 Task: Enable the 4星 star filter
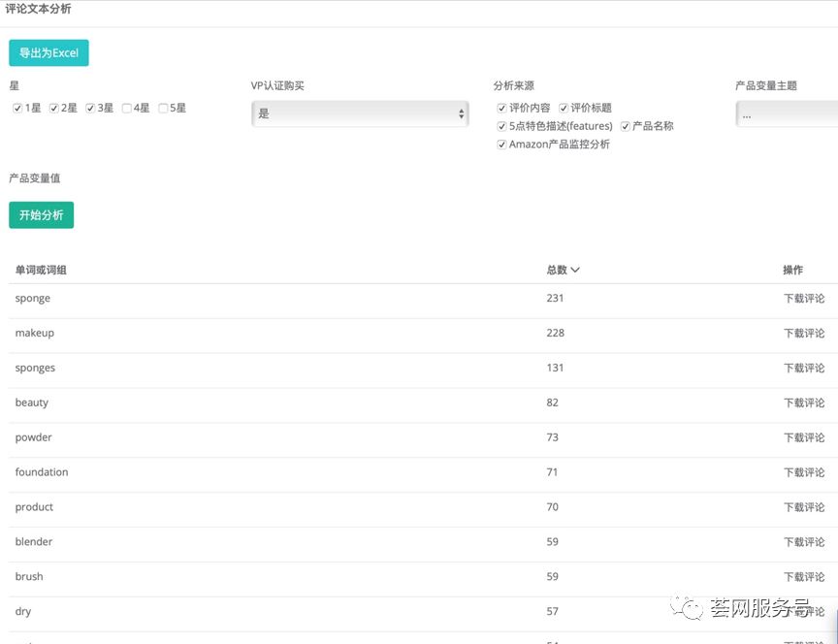tap(127, 108)
